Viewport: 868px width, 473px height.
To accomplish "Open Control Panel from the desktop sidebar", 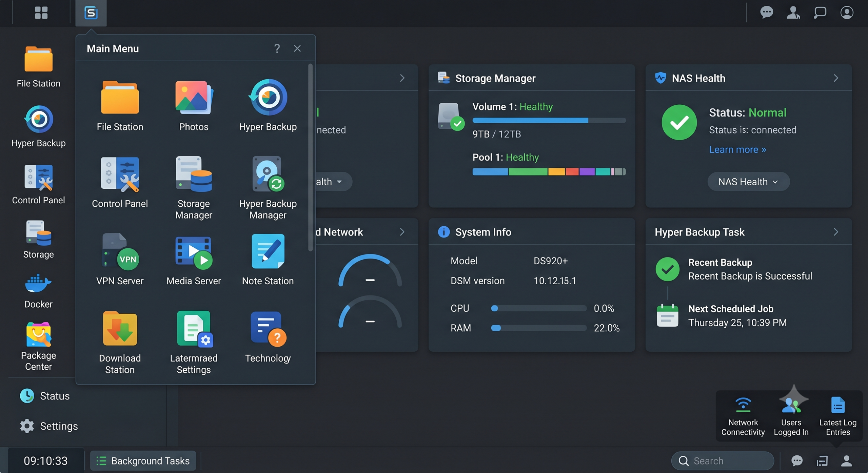I will pyautogui.click(x=38, y=185).
